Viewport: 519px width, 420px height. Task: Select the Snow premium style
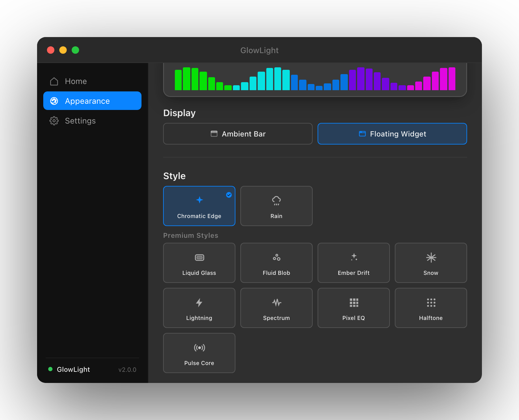(431, 263)
